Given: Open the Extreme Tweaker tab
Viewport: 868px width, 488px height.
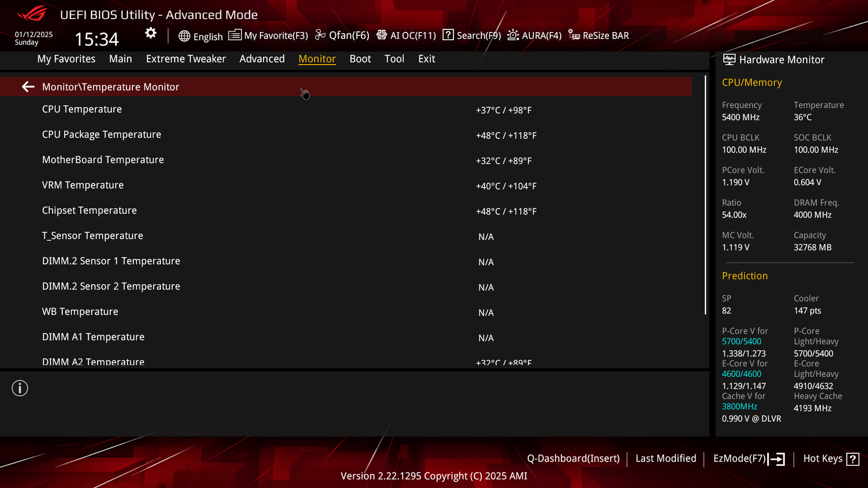Looking at the screenshot, I should click(x=186, y=59).
